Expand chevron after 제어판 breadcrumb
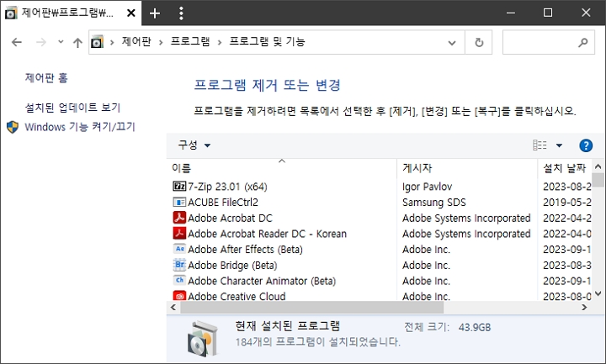The height and width of the screenshot is (364, 606). (161, 42)
